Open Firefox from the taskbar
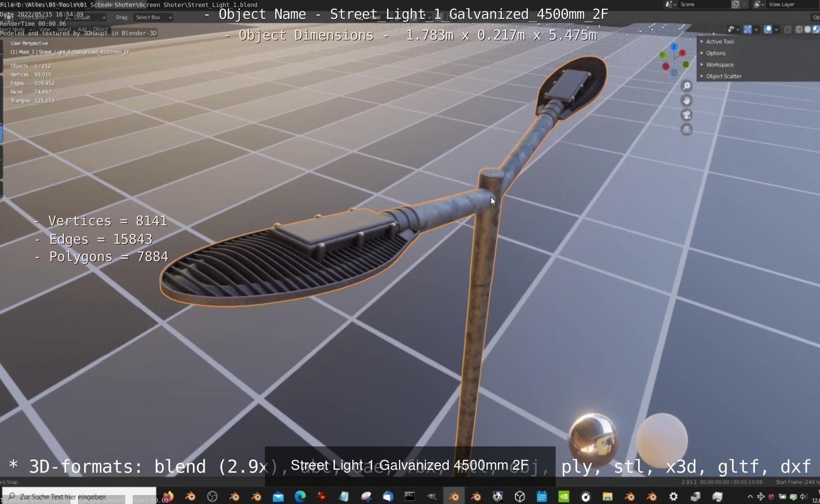The width and height of the screenshot is (820, 504). (x=168, y=497)
